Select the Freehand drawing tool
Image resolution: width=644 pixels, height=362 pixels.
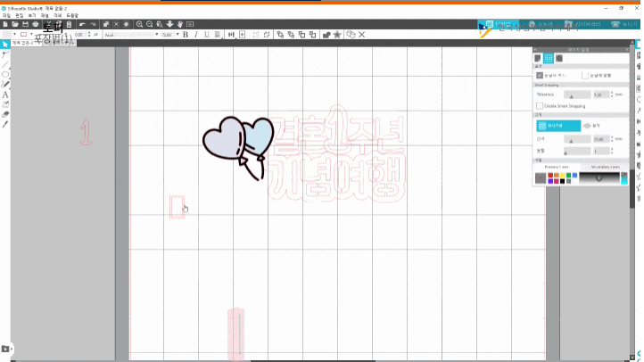5,85
